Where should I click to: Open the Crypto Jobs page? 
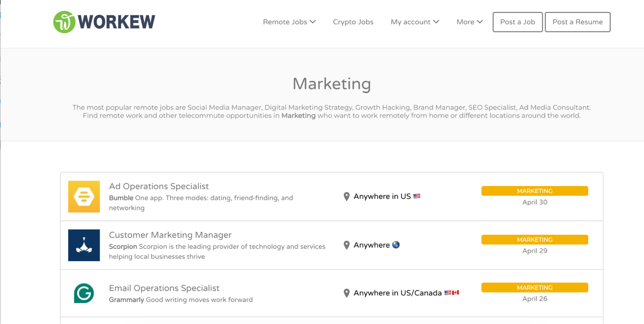click(353, 22)
